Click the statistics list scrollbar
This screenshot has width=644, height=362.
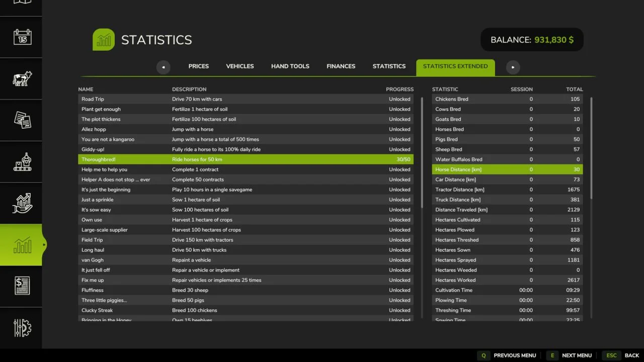click(x=591, y=148)
